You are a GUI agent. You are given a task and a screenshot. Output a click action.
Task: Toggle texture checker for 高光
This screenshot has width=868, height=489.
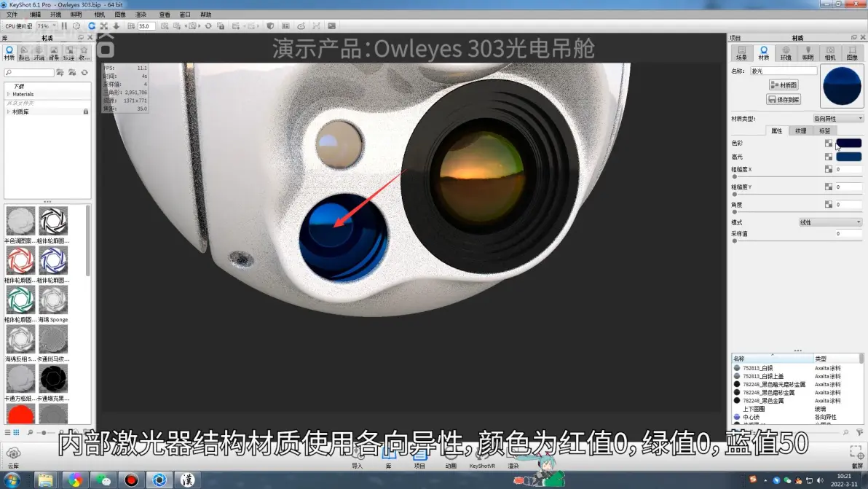coord(828,157)
